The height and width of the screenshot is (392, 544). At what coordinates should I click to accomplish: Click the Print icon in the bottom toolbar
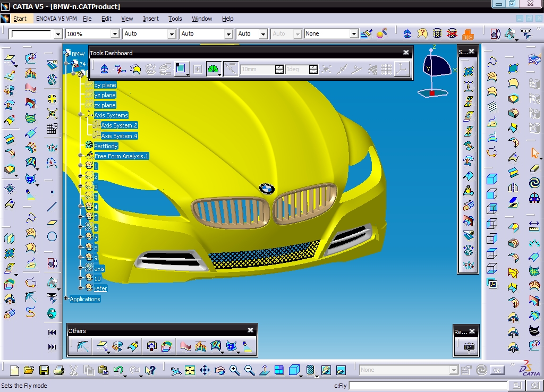point(59,371)
